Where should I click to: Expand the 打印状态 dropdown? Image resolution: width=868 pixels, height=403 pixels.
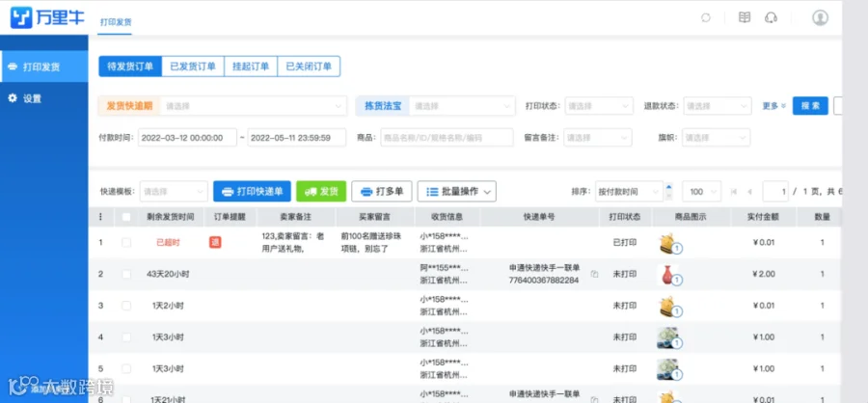pos(599,106)
